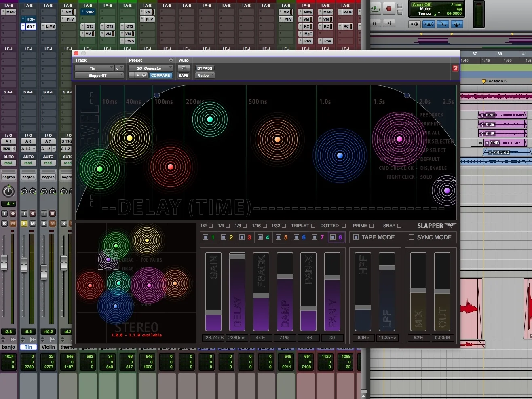Enable the 1/2 note division checkbox

pyautogui.click(x=211, y=226)
